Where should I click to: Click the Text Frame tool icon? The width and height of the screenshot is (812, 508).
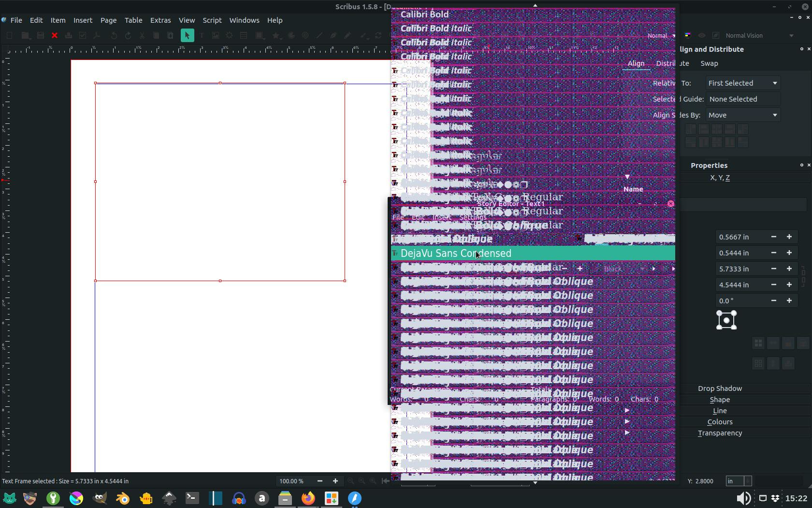202,35
